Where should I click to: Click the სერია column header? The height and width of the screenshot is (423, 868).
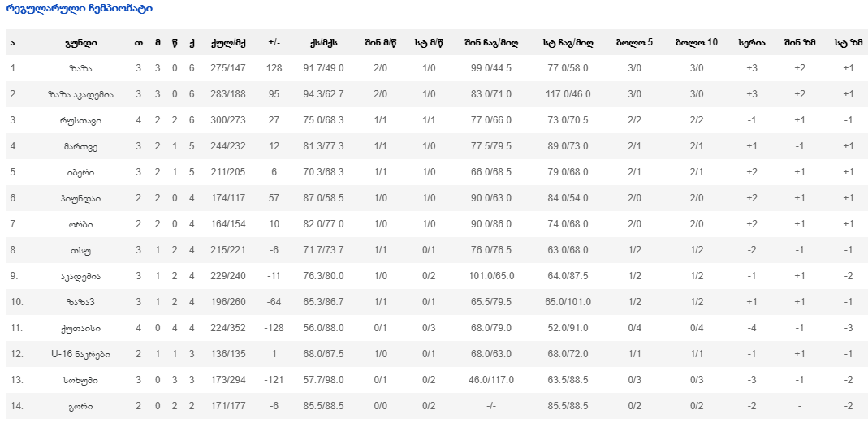752,42
